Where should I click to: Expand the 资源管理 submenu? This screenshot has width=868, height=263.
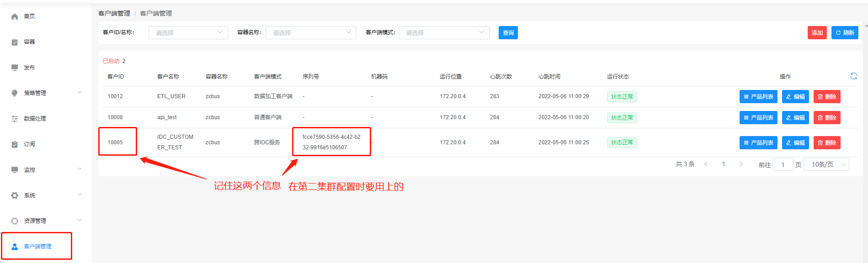(x=80, y=221)
